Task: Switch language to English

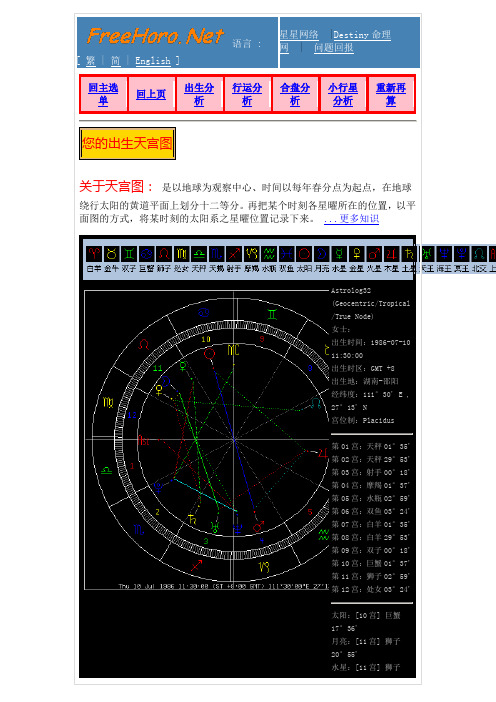Action: tap(153, 61)
